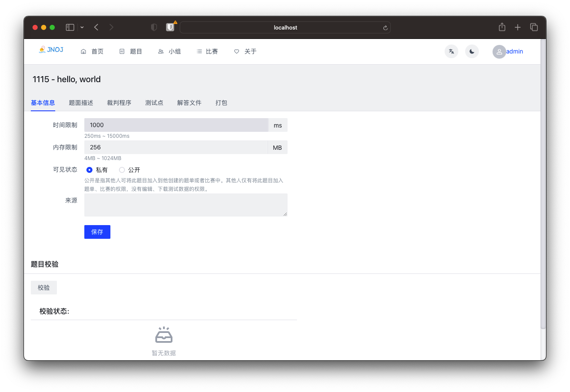Click the Safari sidebar toggle icon
Image resolution: width=570 pixels, height=392 pixels.
tap(70, 27)
